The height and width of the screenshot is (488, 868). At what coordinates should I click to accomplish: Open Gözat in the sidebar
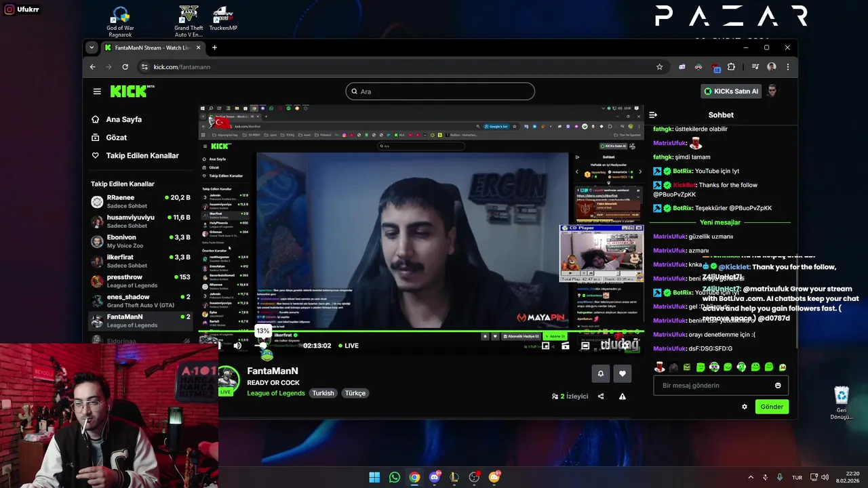pos(116,138)
